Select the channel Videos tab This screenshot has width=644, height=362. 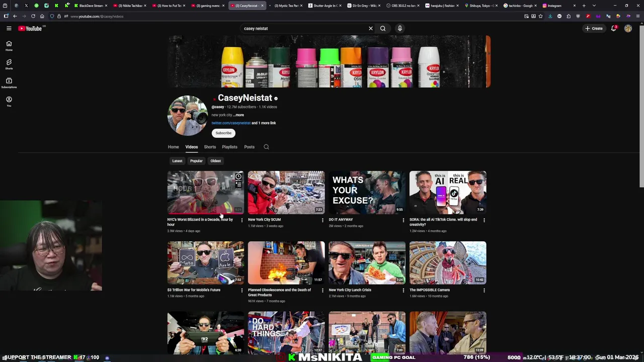point(192,147)
